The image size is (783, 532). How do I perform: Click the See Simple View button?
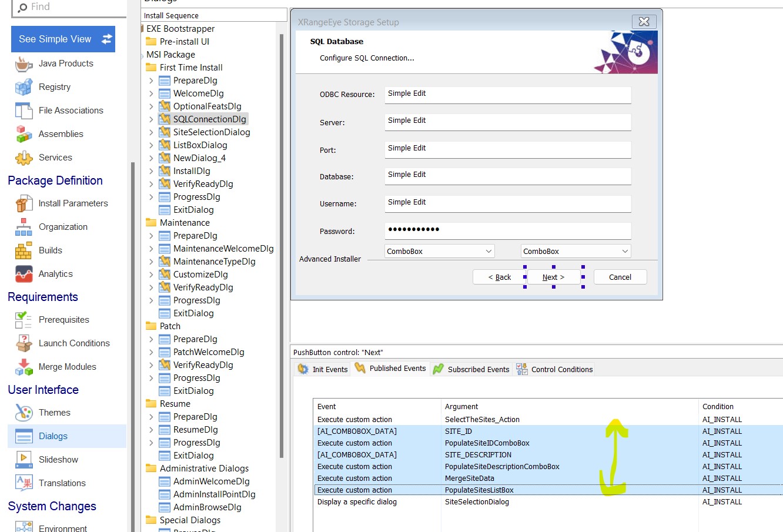pos(63,38)
